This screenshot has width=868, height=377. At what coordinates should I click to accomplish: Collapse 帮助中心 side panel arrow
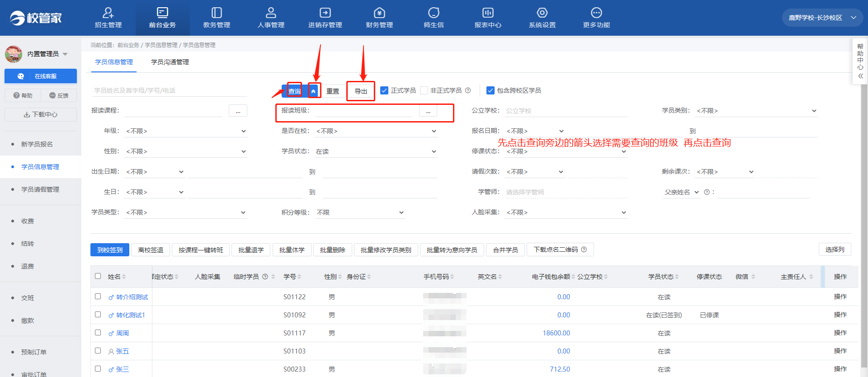860,76
